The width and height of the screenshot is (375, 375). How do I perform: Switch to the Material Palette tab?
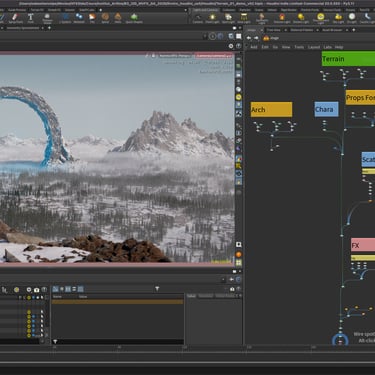pos(301,30)
